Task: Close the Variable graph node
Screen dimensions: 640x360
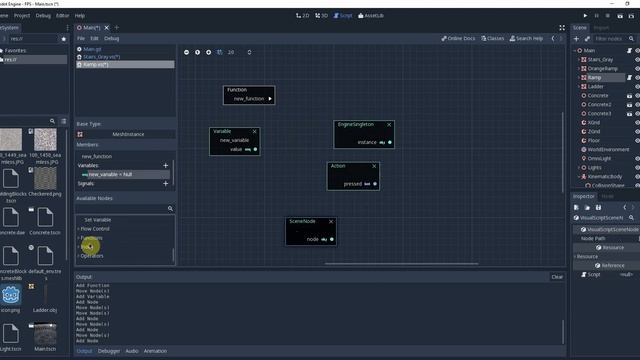Action: tap(255, 131)
